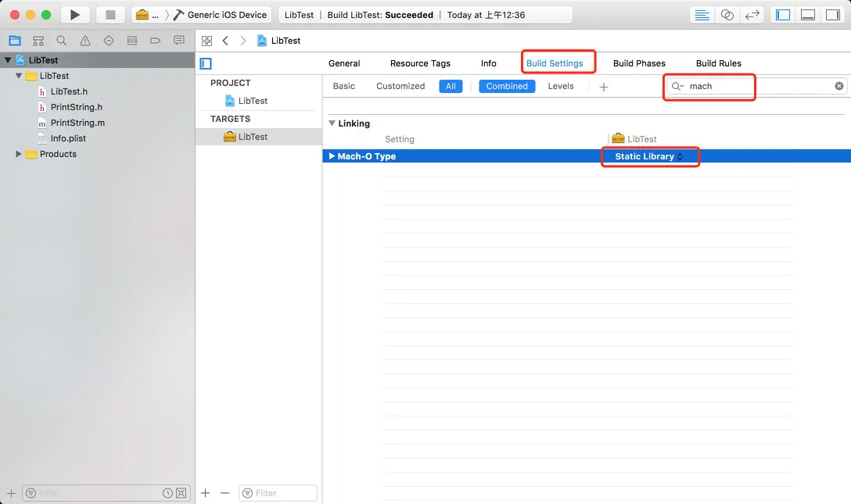Open PrintString.m file
The height and width of the screenshot is (504, 851).
coord(77,123)
